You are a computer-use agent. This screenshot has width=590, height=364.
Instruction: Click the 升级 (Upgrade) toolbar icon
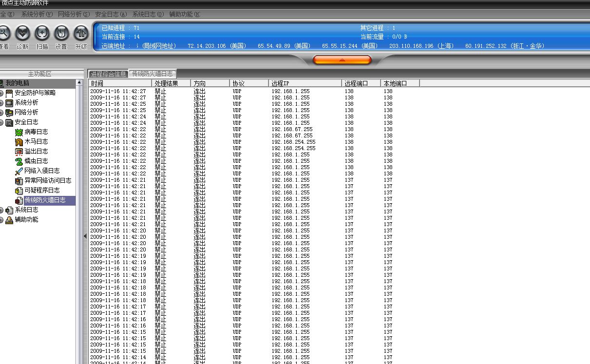click(80, 34)
